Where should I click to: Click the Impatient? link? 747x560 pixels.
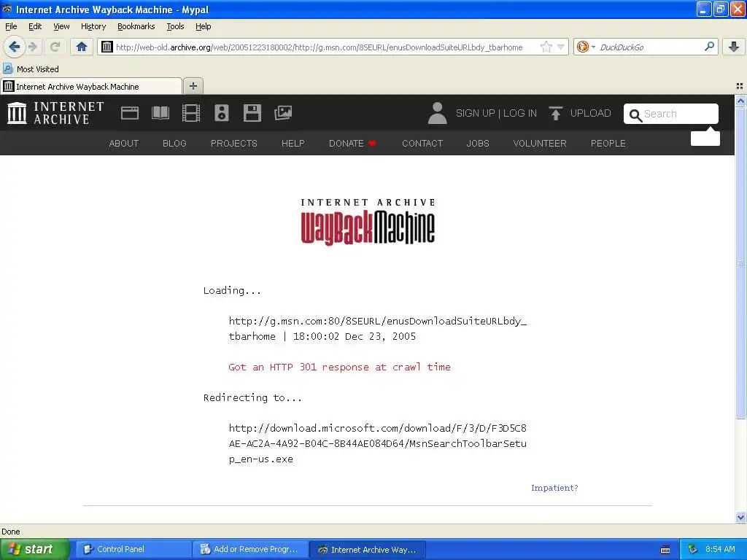pyautogui.click(x=554, y=488)
